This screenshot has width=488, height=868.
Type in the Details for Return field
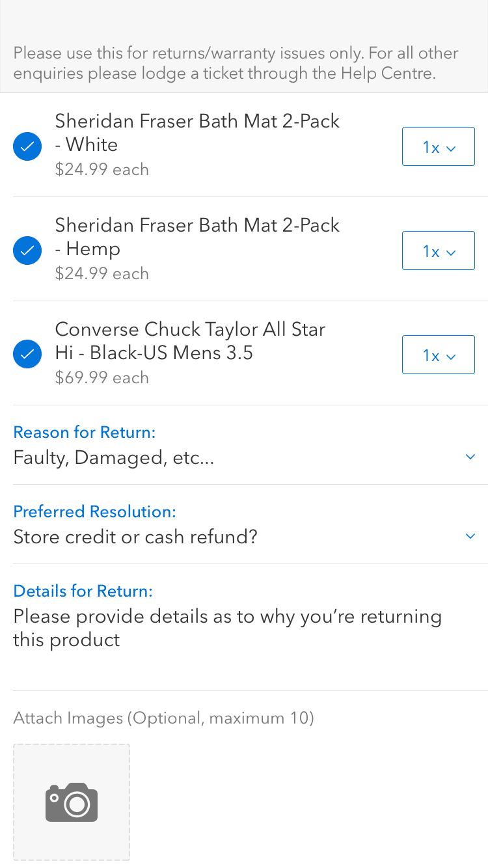[227, 628]
